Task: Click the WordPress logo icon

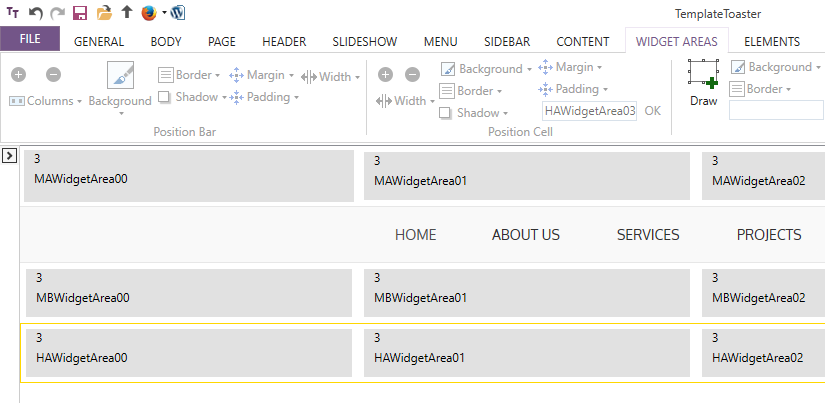Action: [x=178, y=13]
